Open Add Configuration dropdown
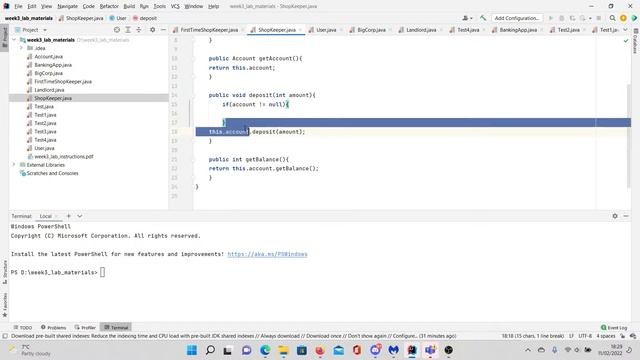This screenshot has width=640, height=360. click(x=517, y=18)
